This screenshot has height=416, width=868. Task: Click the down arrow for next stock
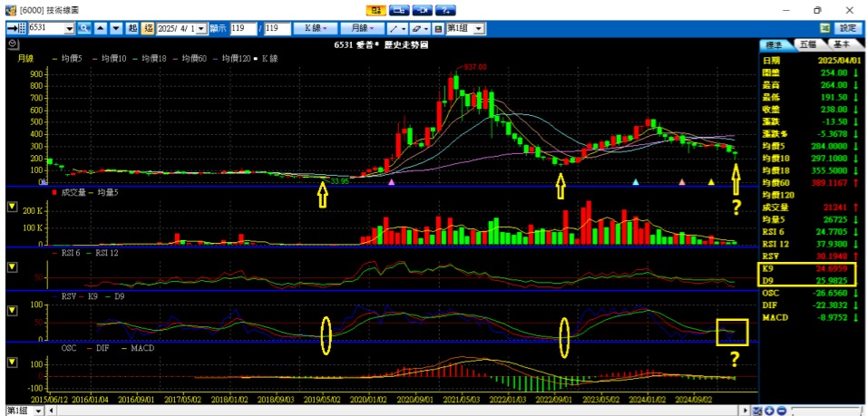click(117, 29)
